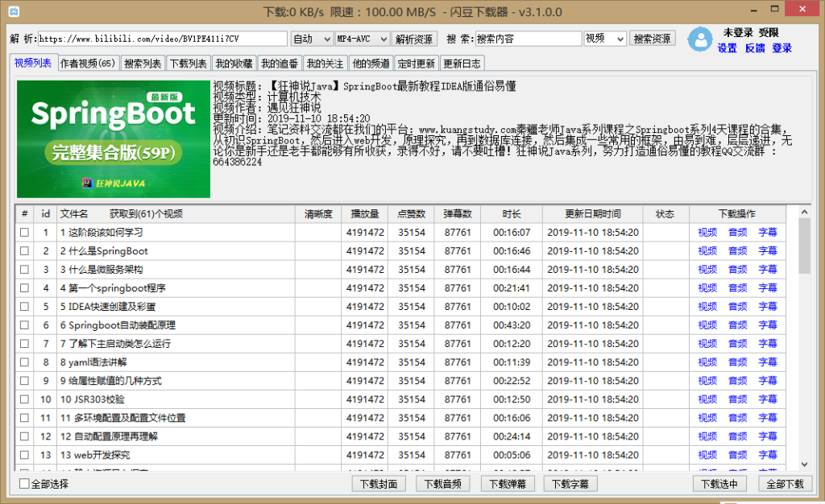This screenshot has width=825, height=504.
Task: Click the 字幕 link on the first video row
Action: (x=768, y=232)
